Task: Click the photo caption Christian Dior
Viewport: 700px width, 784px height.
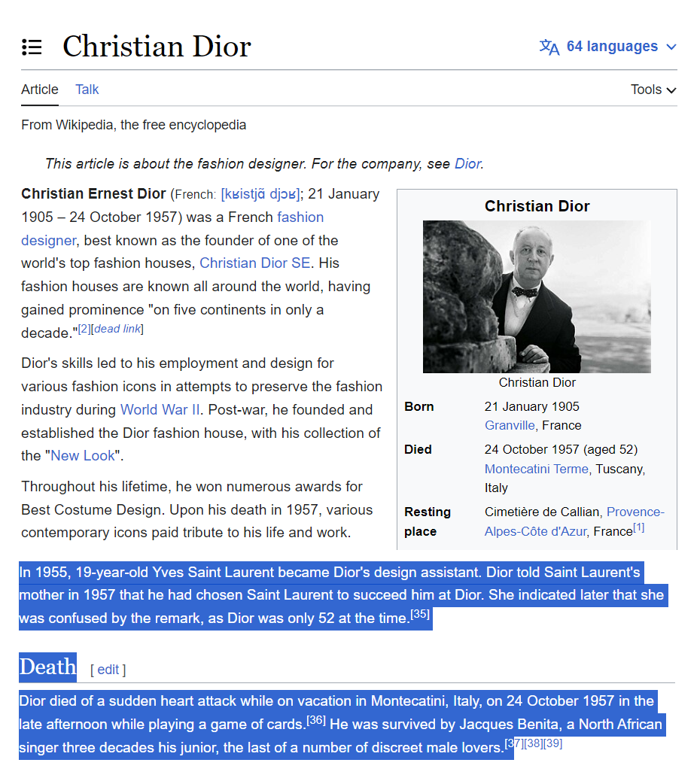Action: point(537,383)
